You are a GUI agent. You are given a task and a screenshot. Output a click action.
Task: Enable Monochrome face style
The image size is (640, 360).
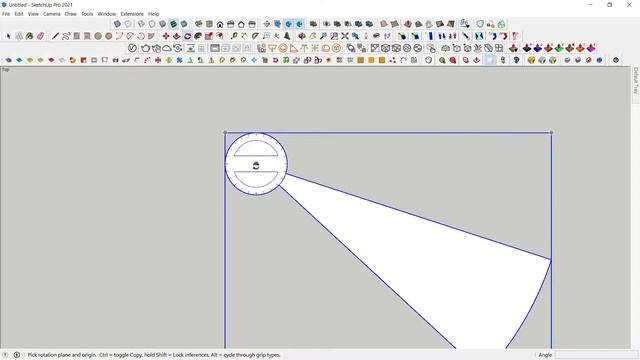pos(184,24)
